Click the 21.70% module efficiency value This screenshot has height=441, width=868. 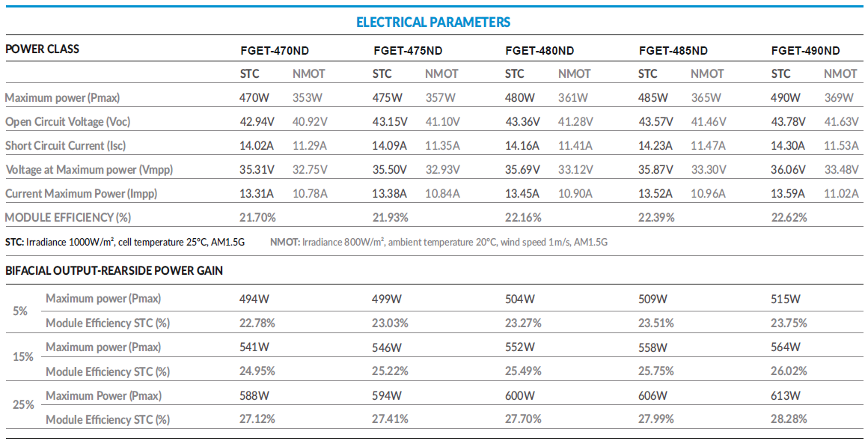[x=258, y=217]
